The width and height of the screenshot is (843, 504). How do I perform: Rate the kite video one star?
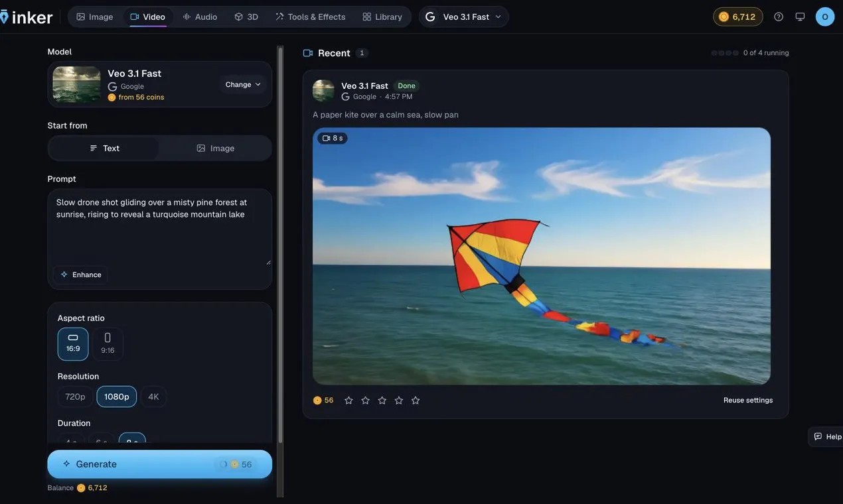click(348, 401)
